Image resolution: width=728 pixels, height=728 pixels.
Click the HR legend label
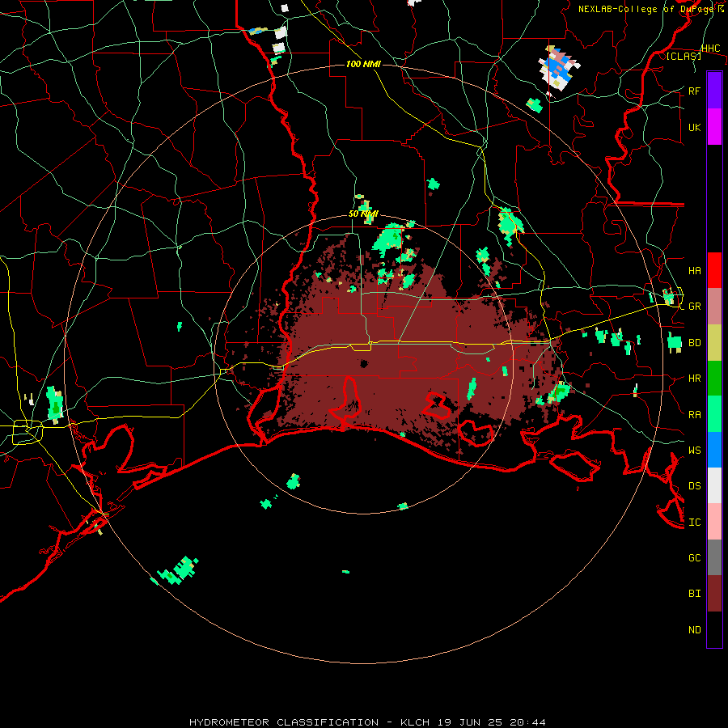coord(695,379)
